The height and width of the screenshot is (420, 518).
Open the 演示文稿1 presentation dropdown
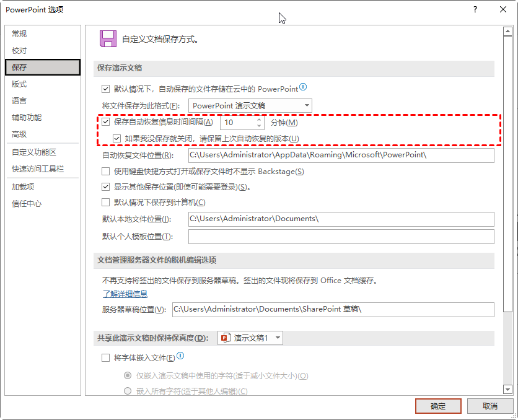(250, 338)
